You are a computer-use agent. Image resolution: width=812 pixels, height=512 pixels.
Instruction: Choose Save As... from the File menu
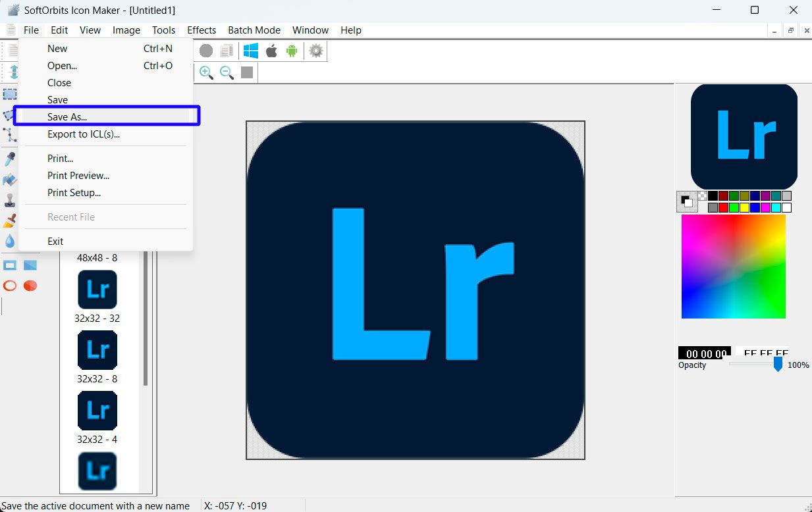pyautogui.click(x=105, y=116)
